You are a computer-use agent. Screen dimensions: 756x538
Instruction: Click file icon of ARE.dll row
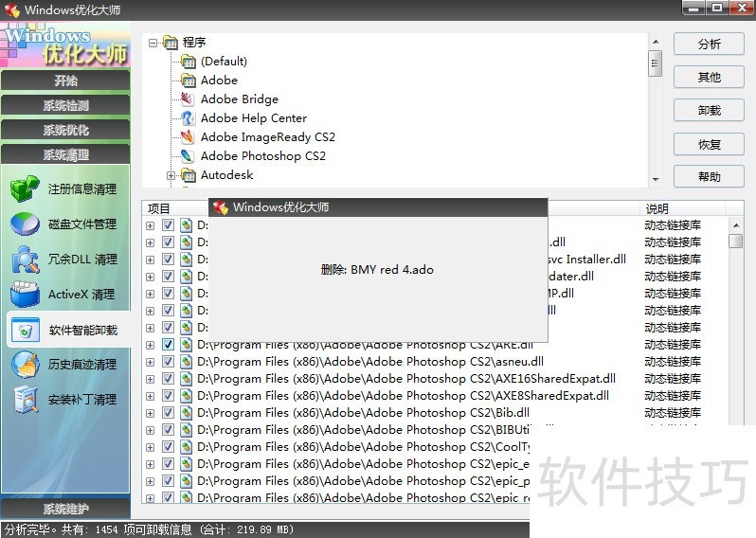(186, 345)
